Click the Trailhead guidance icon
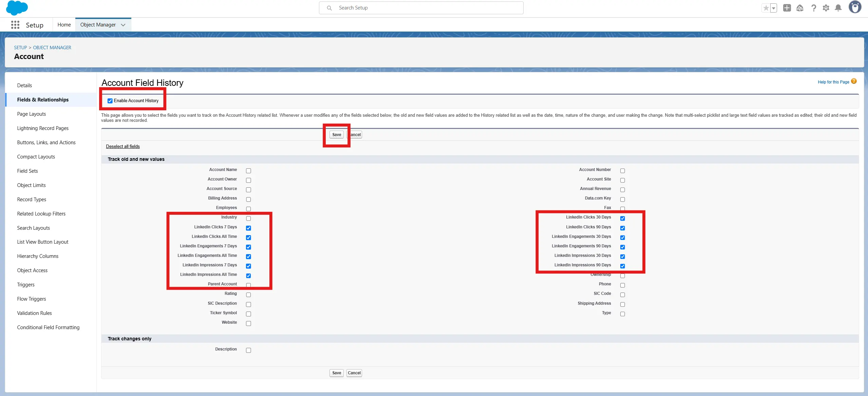 800,8
